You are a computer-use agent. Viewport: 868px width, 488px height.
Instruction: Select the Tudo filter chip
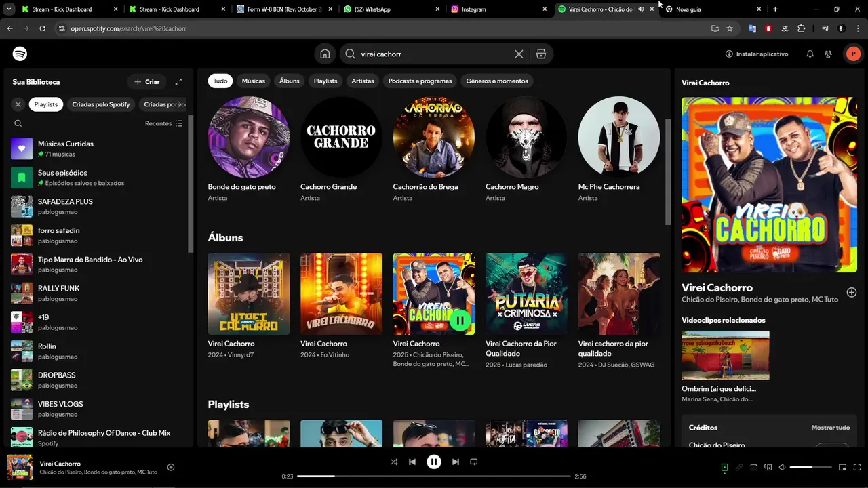(x=220, y=81)
